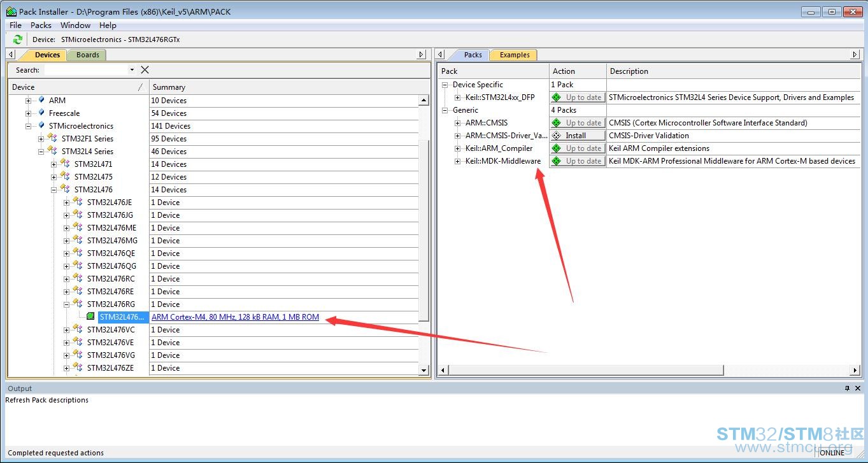Click the ARM vendor icon
The width and height of the screenshot is (868, 463).
click(41, 100)
